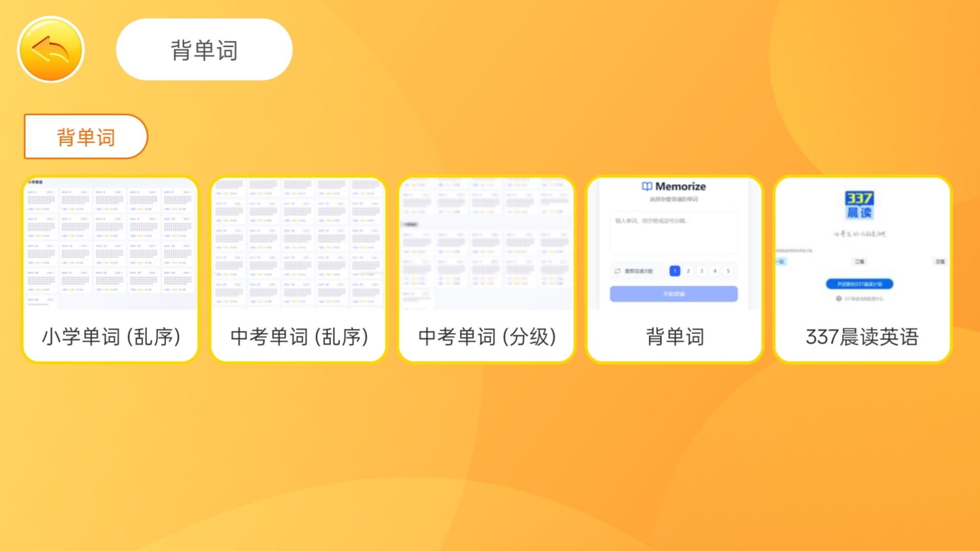Click the repeat loop icon beside 重复背诵次数
This screenshot has height=551, width=980.
(x=617, y=271)
